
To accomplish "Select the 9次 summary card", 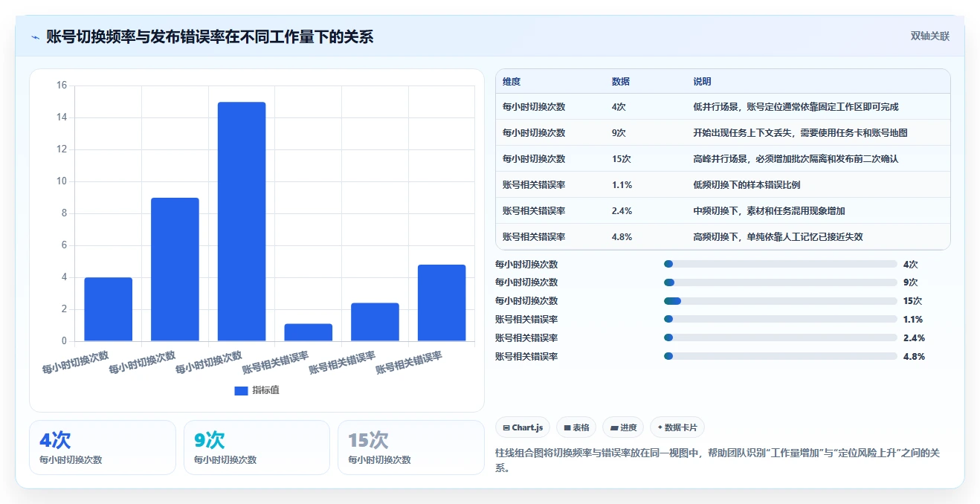I will click(x=257, y=448).
